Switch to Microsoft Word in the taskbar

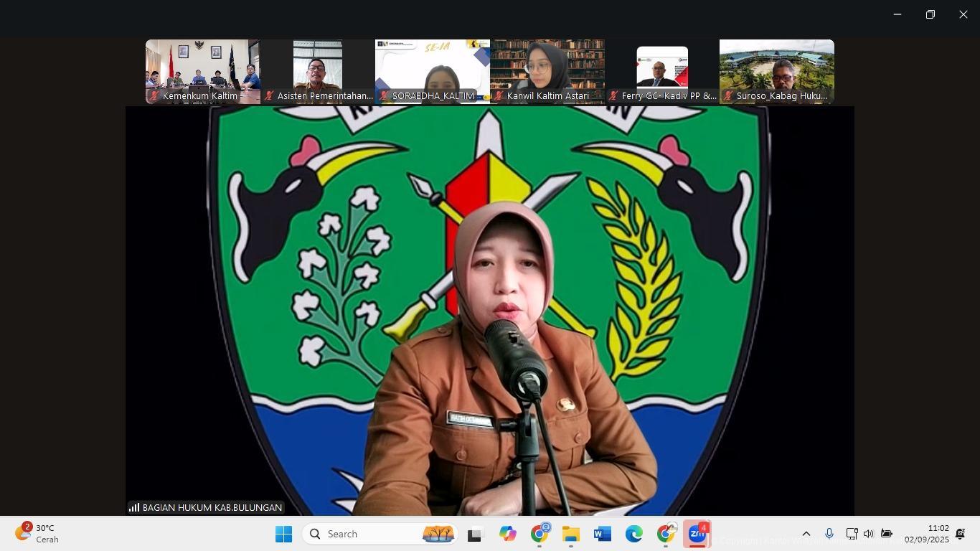(x=603, y=534)
